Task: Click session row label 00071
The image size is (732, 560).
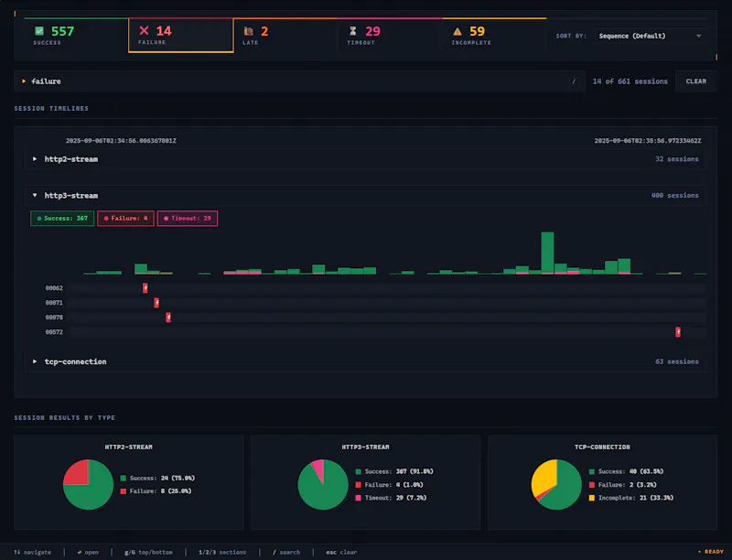Action: pos(54,303)
